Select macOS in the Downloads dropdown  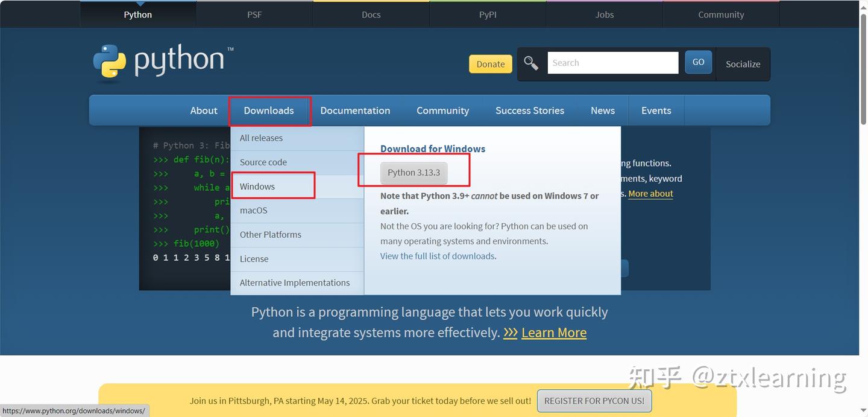tap(254, 210)
